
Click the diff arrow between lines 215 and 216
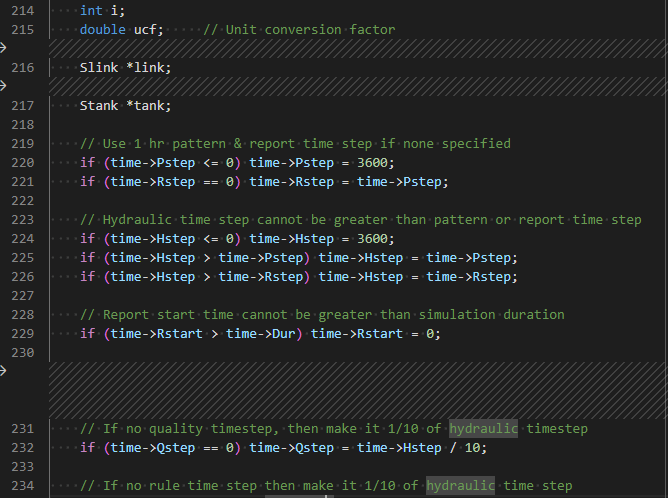coord(3,48)
